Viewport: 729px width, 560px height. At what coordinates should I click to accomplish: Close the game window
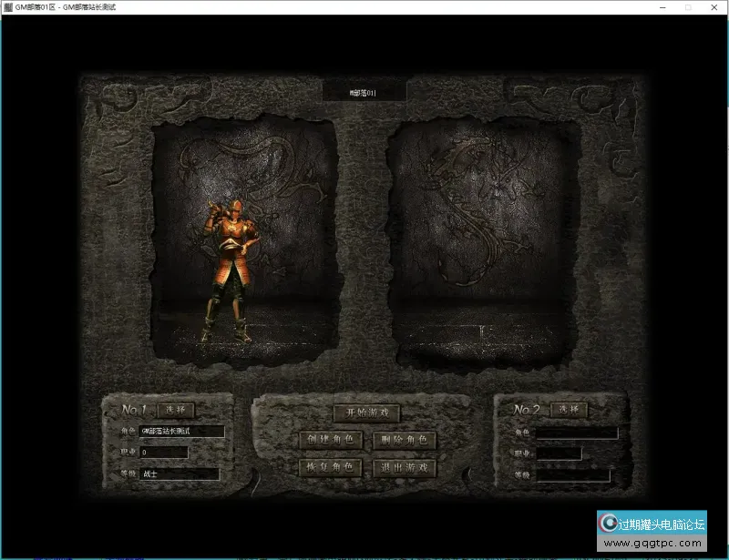pyautogui.click(x=714, y=7)
